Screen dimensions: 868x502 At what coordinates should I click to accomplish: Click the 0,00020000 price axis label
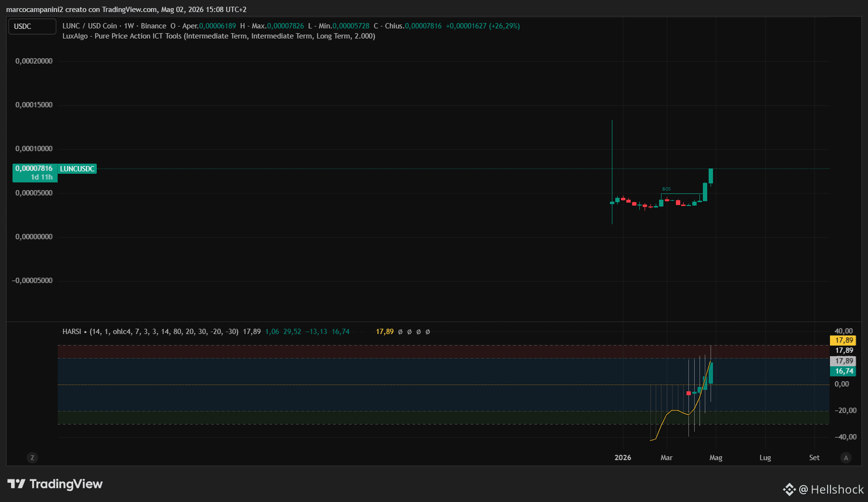click(x=34, y=61)
